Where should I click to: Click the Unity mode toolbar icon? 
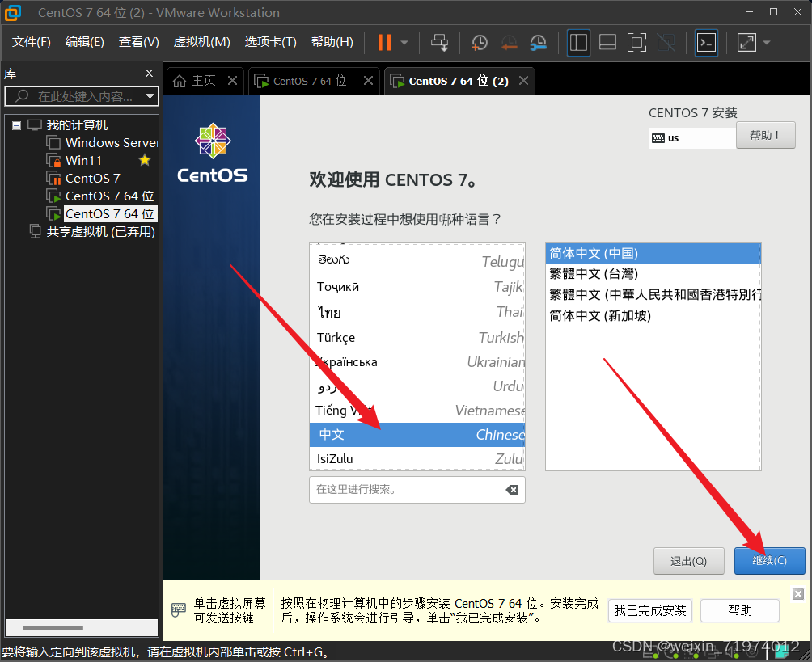click(x=666, y=43)
